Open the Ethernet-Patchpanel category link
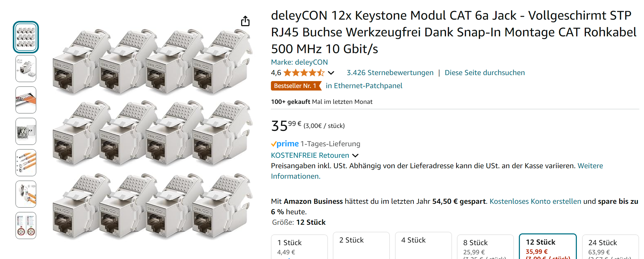 coord(364,86)
